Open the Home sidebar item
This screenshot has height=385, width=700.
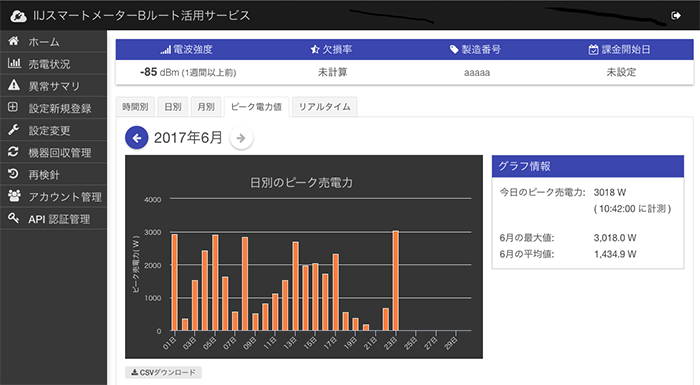(x=54, y=42)
